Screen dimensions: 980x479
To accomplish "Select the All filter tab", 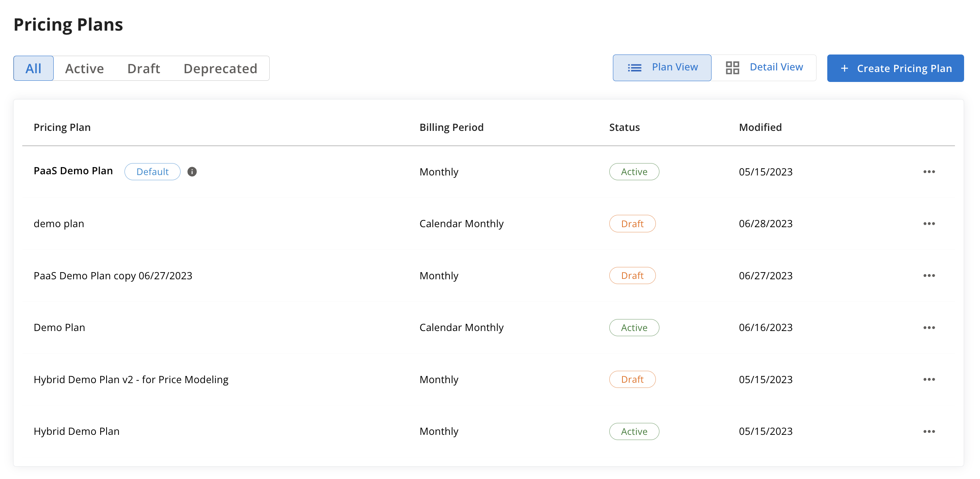I will tap(33, 68).
